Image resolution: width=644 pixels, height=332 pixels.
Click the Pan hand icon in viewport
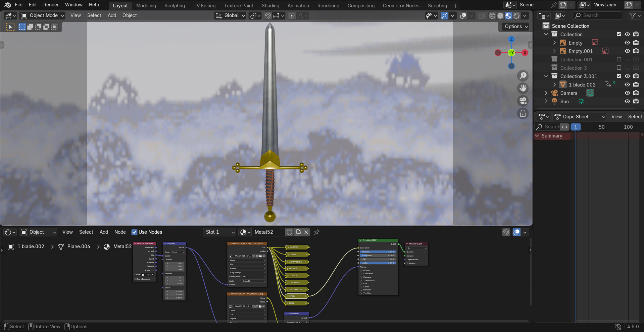(x=523, y=89)
